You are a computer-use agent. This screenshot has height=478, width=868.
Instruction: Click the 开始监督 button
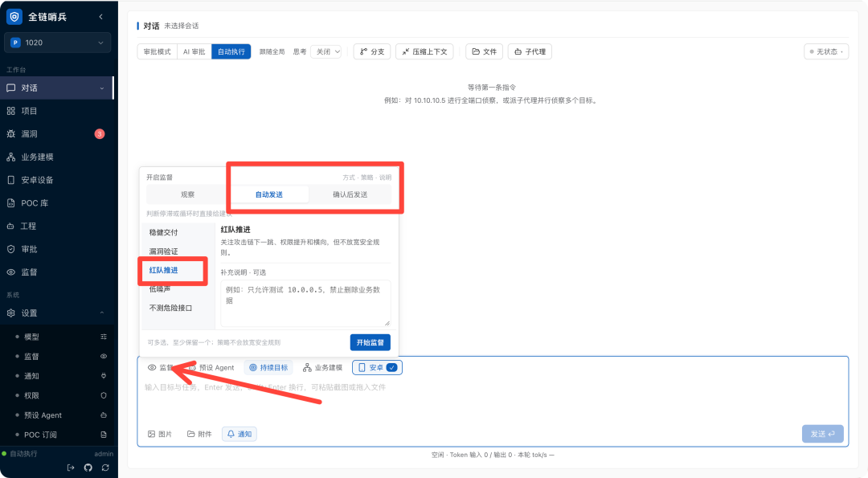click(x=371, y=342)
